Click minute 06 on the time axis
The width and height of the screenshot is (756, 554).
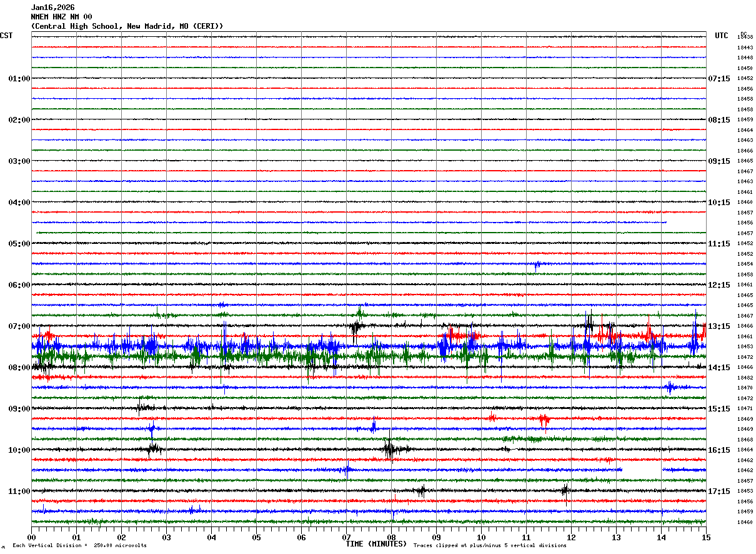coord(301,537)
